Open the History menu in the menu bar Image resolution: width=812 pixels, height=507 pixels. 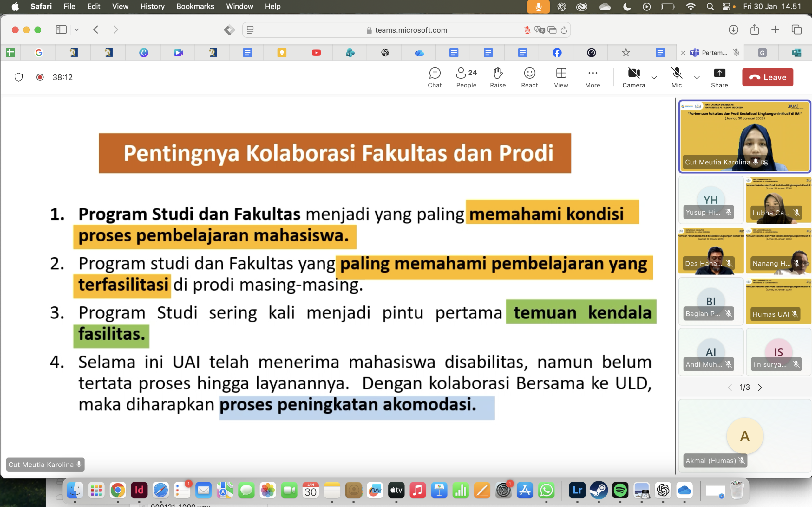pos(152,6)
